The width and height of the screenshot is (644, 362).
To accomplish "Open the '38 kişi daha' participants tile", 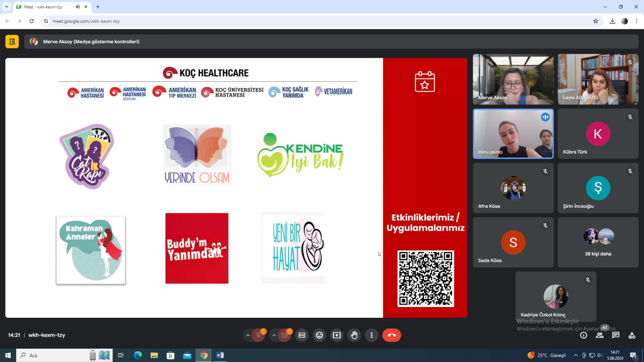I will click(x=598, y=242).
